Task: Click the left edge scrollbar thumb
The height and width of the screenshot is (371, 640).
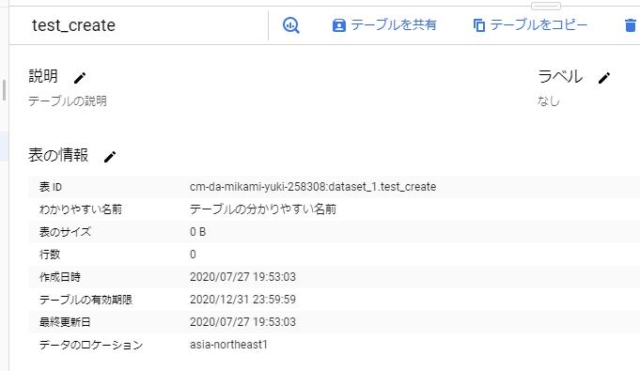Action: point(4,90)
